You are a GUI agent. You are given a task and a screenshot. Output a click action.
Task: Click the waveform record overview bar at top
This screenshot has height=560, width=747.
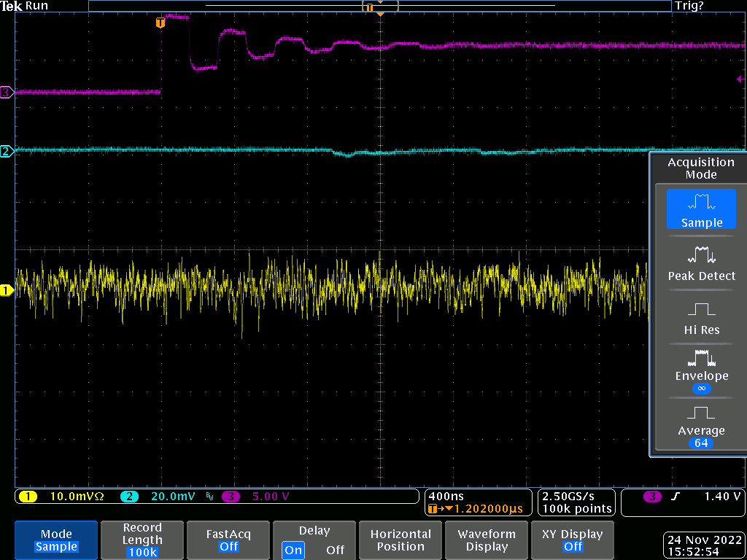[379, 6]
